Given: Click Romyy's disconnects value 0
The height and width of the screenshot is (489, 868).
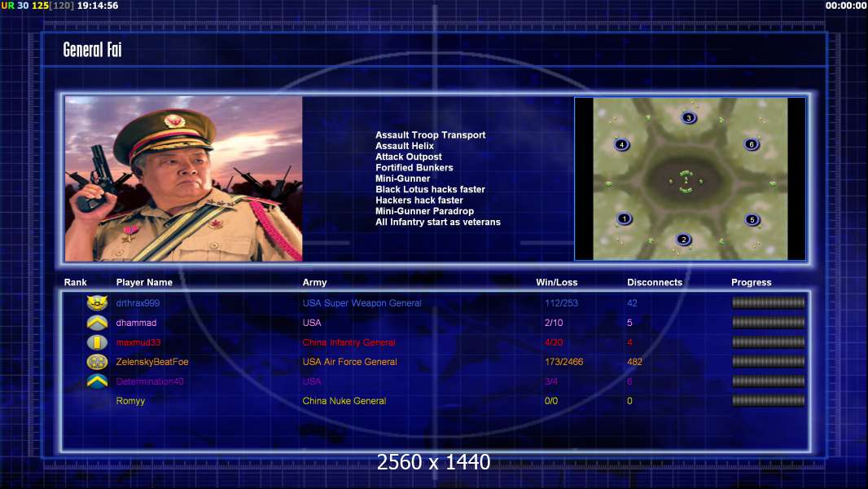Looking at the screenshot, I should tap(629, 400).
